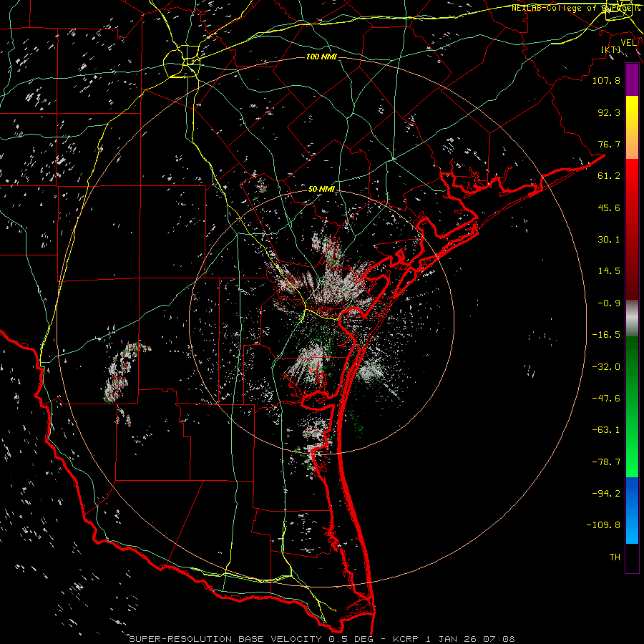The height and width of the screenshot is (644, 644).
Task: Click the -109.8 velocity scale value
Action: [x=603, y=525]
